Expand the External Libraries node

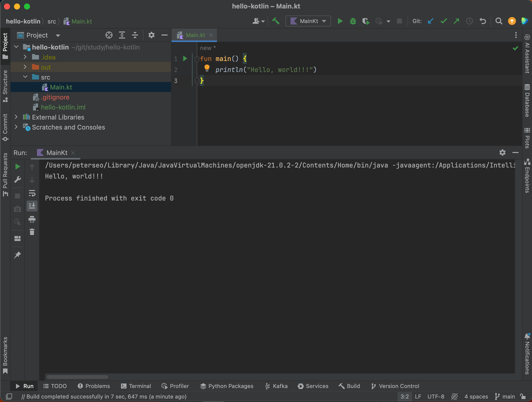point(16,117)
